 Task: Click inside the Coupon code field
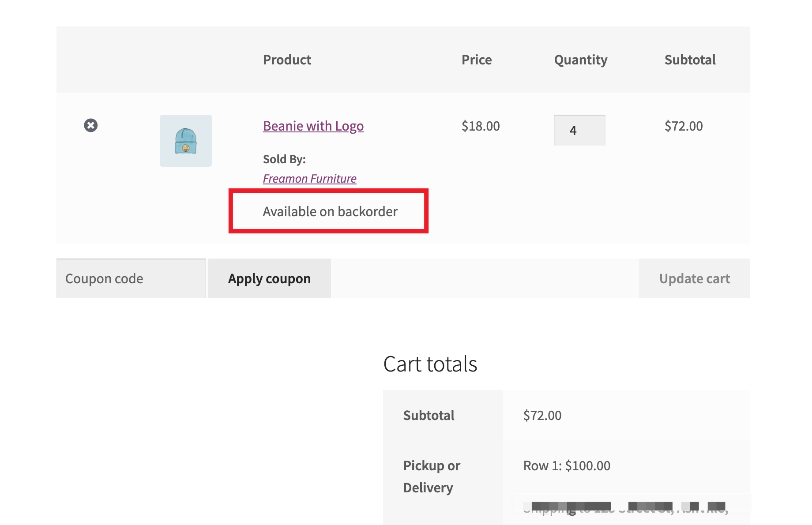(131, 278)
